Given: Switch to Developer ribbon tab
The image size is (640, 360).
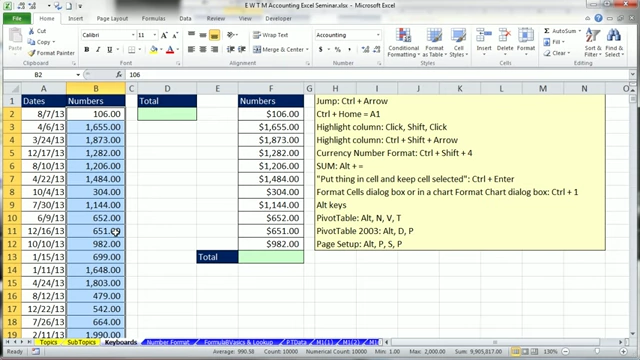Looking at the screenshot, I should click(278, 18).
